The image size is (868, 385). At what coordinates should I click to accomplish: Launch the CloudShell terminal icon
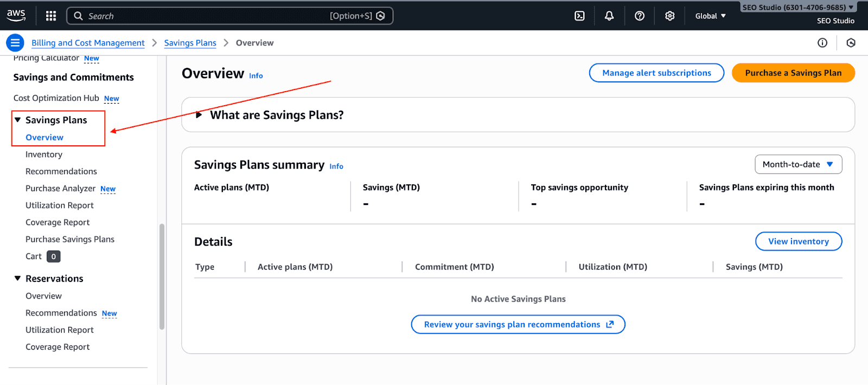579,16
